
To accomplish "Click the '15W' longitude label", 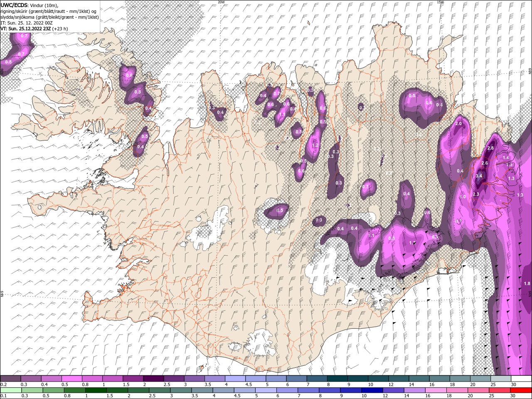I will 441,2.
